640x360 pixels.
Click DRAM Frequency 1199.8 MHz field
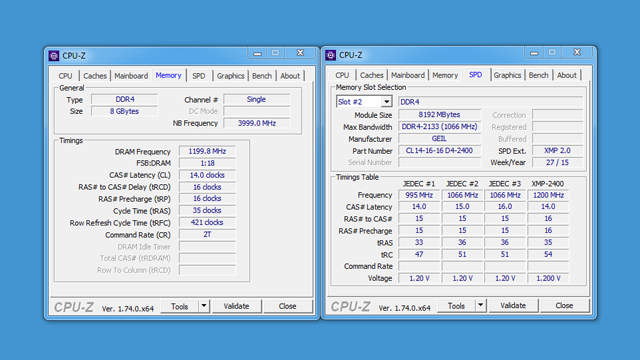click(207, 151)
